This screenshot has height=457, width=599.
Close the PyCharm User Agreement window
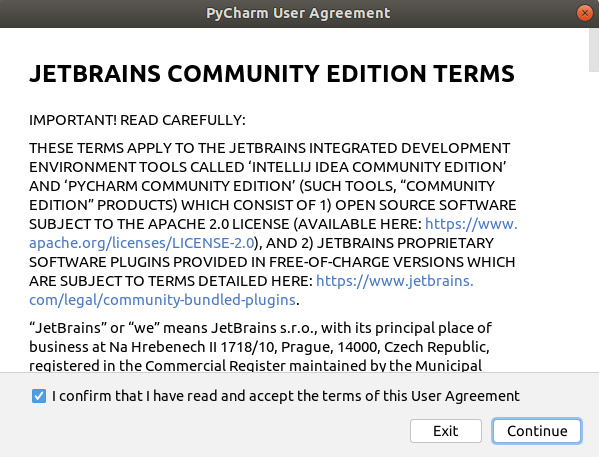[584, 13]
